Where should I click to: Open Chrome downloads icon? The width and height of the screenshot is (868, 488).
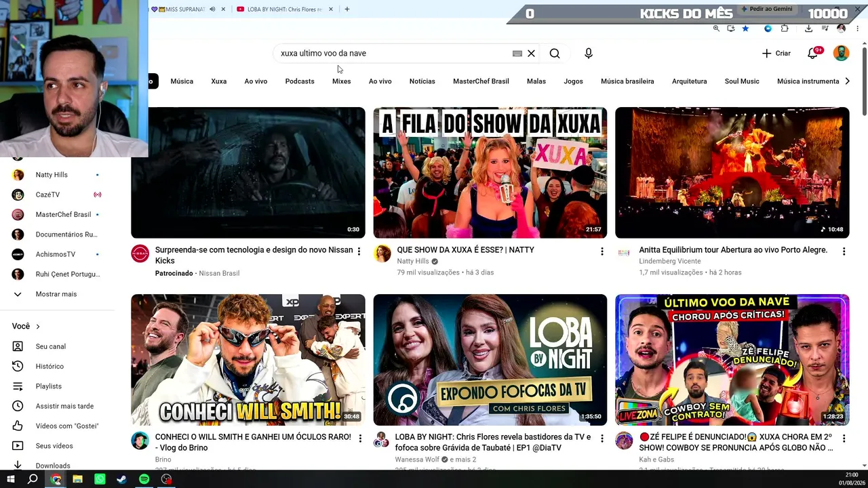click(809, 28)
